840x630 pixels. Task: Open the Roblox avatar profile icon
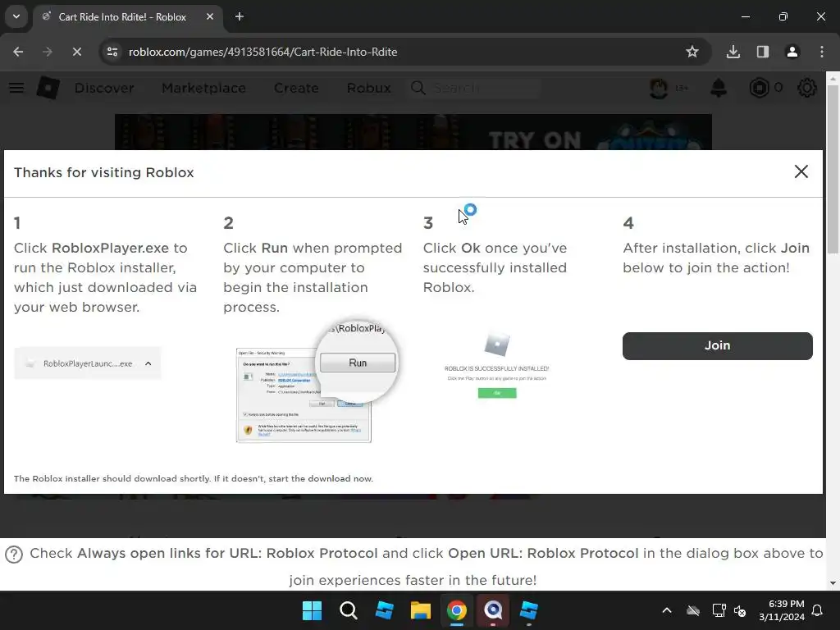click(x=659, y=88)
